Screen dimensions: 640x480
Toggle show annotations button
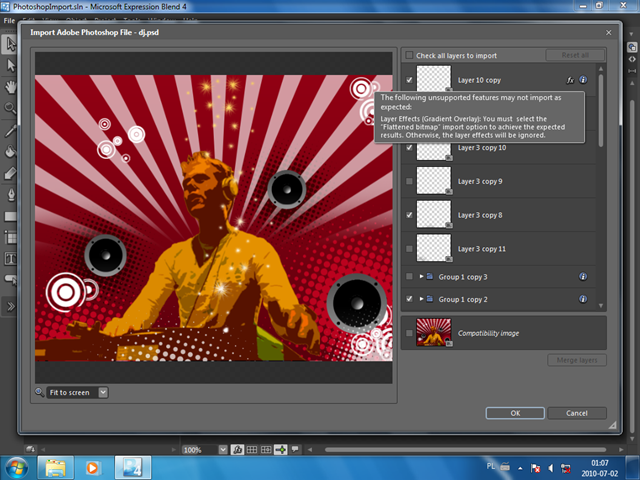click(x=295, y=449)
